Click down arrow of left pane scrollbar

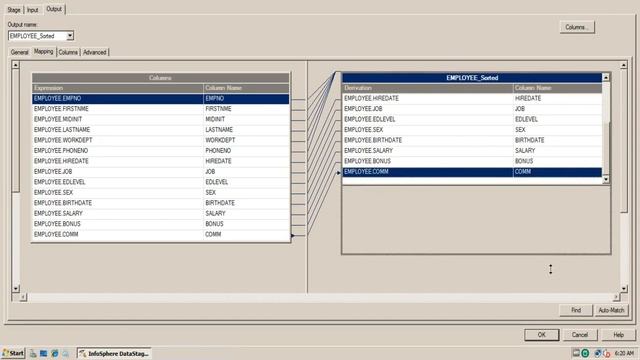pos(16,289)
